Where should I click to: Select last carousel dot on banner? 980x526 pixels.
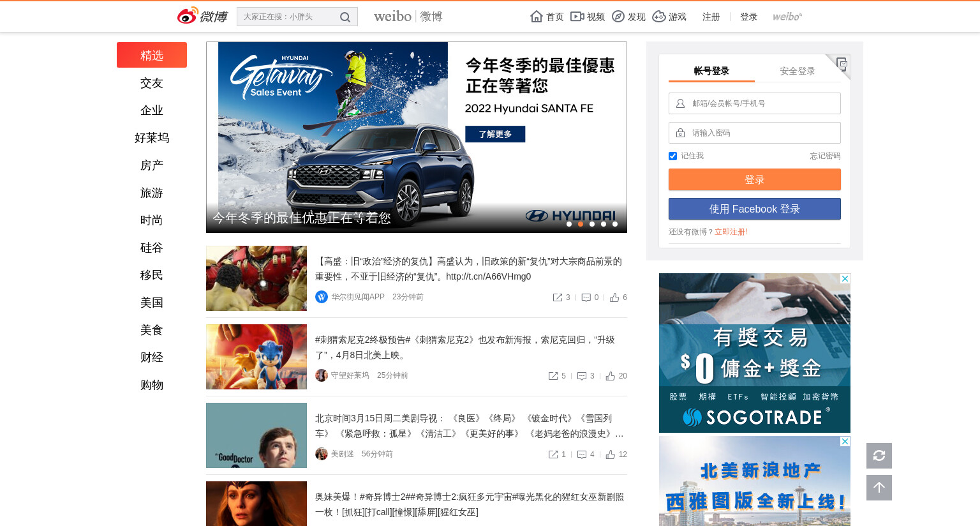click(x=615, y=224)
